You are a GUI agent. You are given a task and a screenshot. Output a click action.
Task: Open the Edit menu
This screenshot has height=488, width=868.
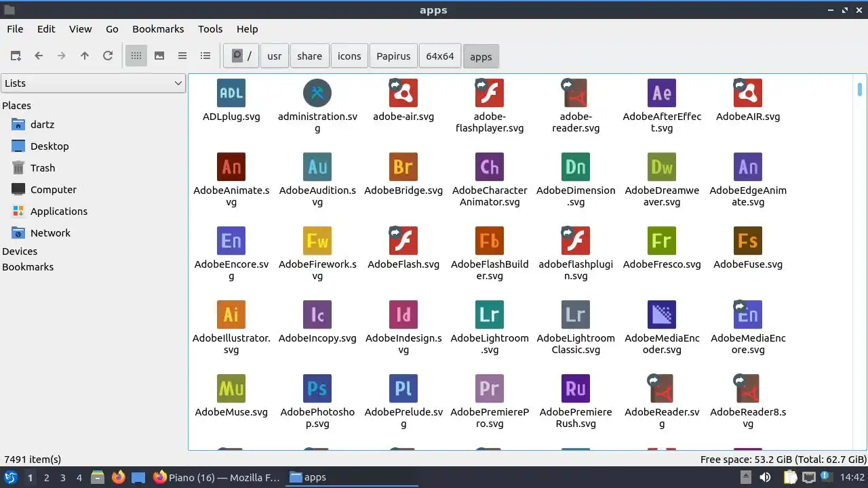[x=46, y=29]
